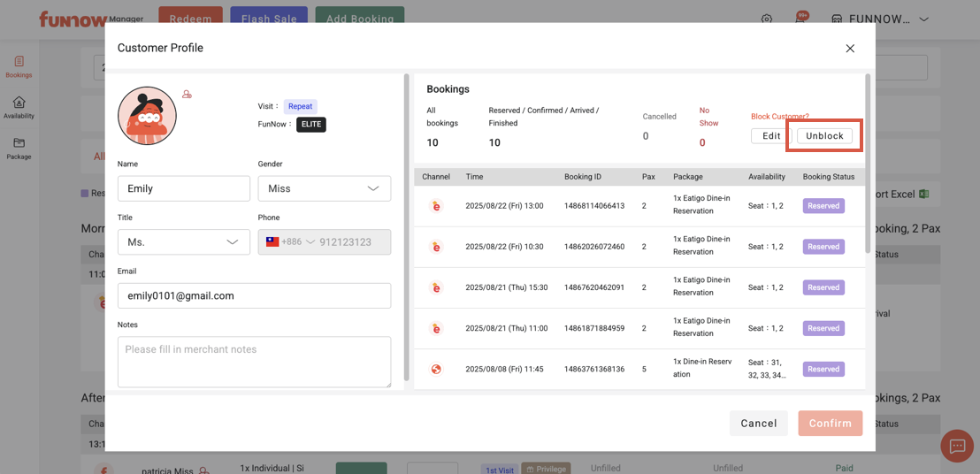Click the Email field with emily0101@gmail.com

(x=254, y=296)
